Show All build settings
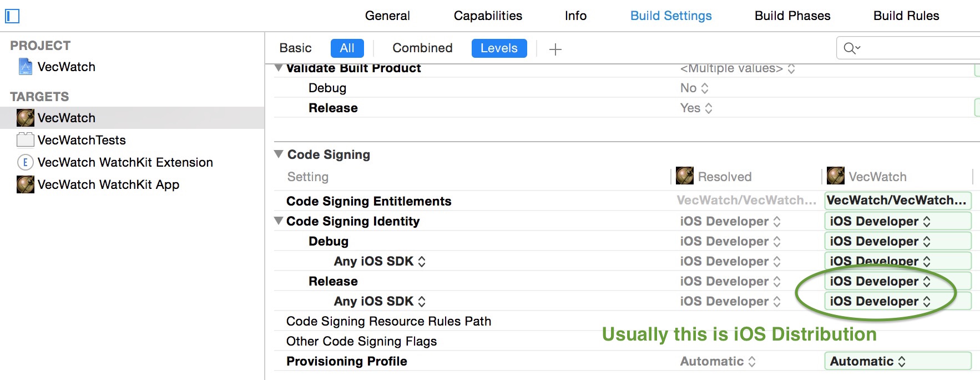This screenshot has width=980, height=380. (x=347, y=48)
